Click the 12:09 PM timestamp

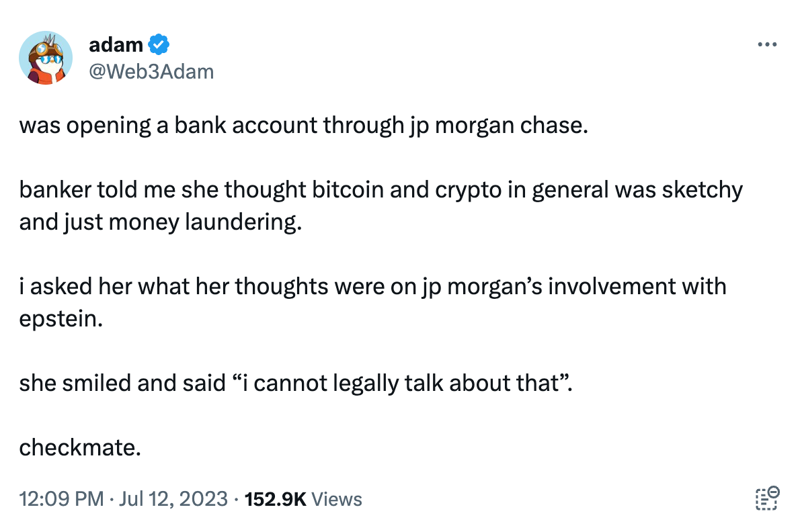pyautogui.click(x=61, y=499)
